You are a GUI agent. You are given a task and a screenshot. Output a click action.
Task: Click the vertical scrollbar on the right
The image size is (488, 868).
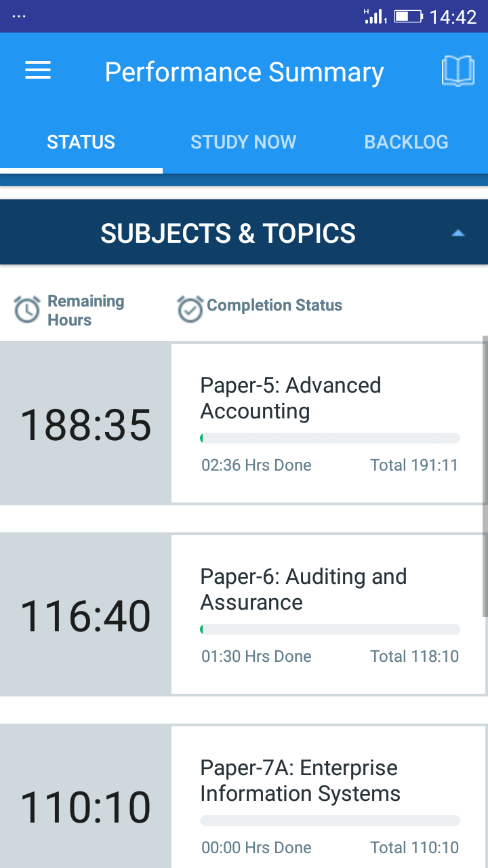tap(485, 475)
